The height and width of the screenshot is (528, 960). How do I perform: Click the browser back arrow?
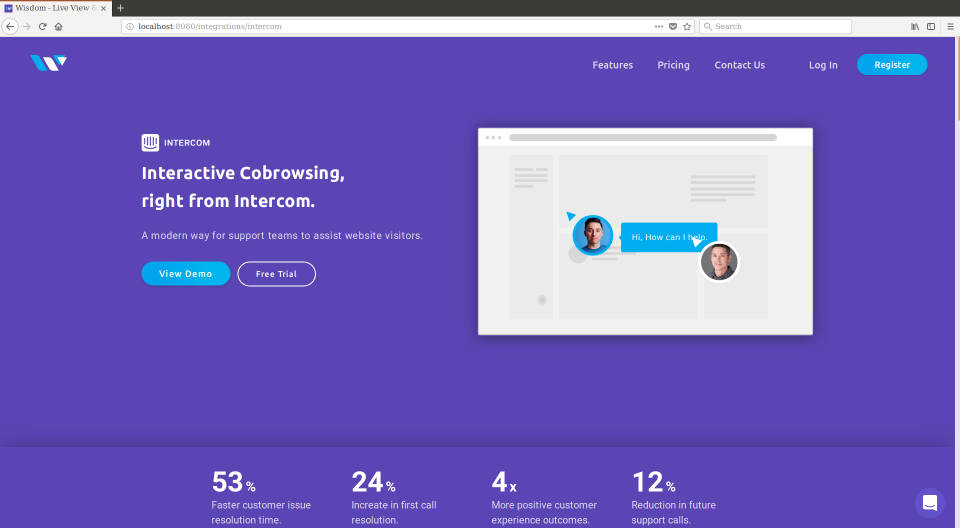pos(10,26)
